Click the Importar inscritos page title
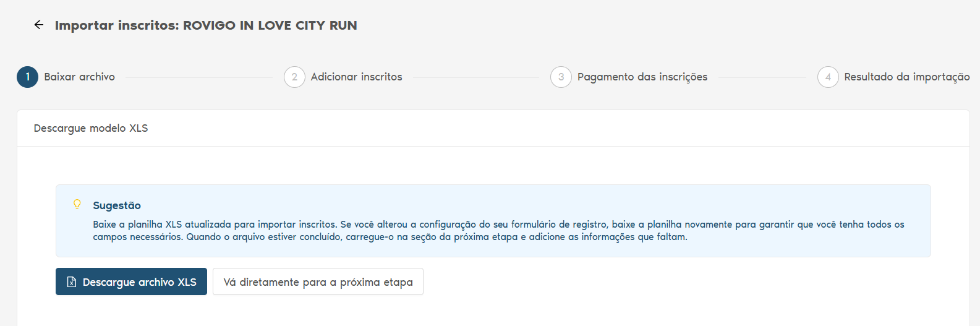Screen dimensions: 980x326 (206, 25)
